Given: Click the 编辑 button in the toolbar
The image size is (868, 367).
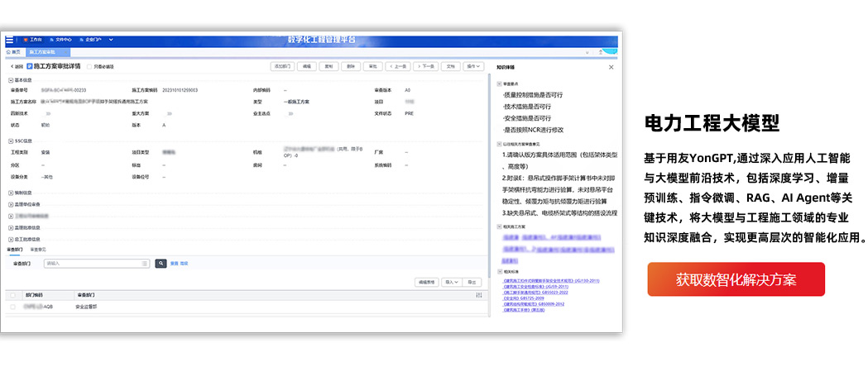Looking at the screenshot, I should point(307,66).
